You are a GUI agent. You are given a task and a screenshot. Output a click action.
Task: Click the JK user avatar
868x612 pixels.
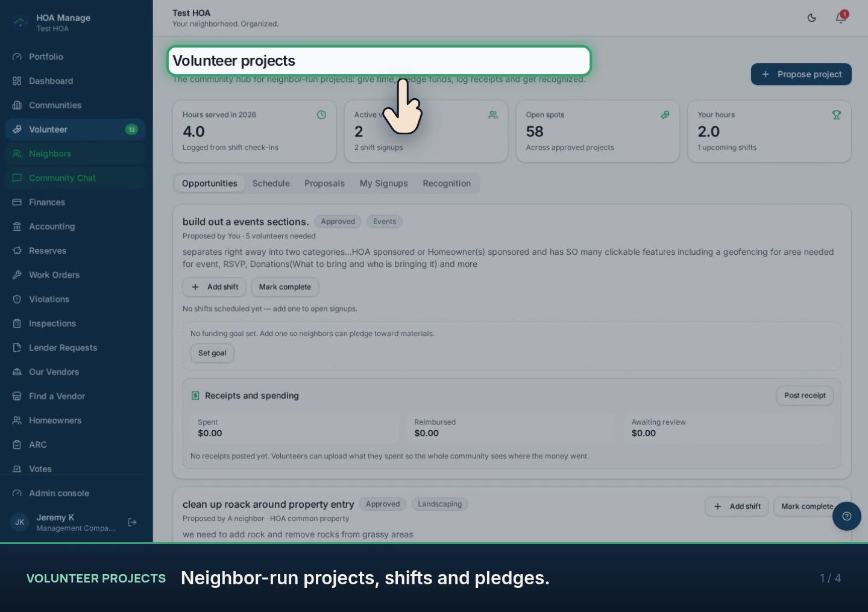(x=20, y=522)
